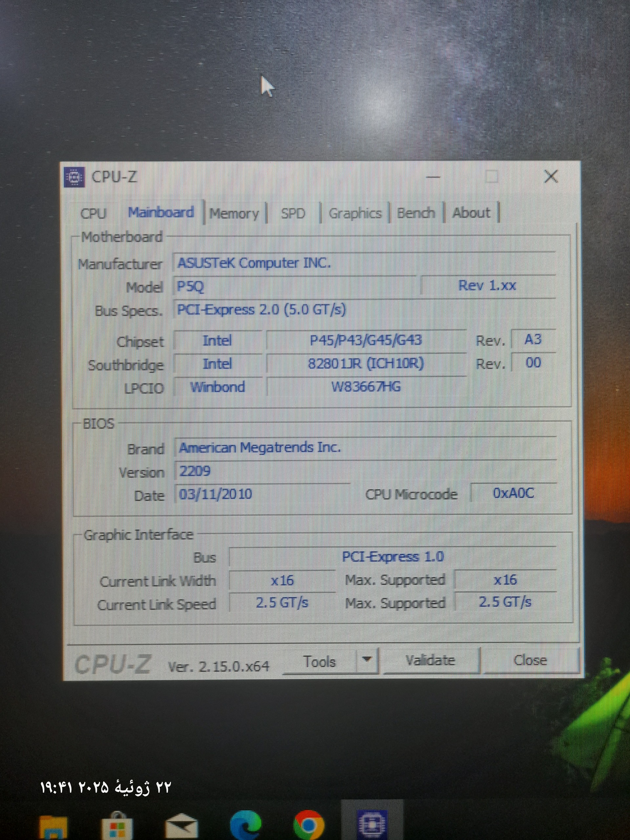
Task: Switch to the Memory tab
Action: tap(234, 213)
